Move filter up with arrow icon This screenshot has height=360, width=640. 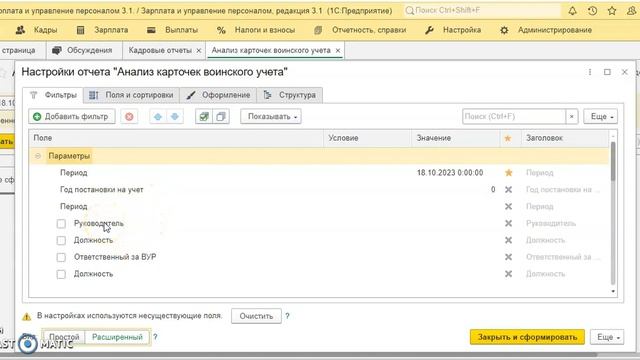click(158, 117)
